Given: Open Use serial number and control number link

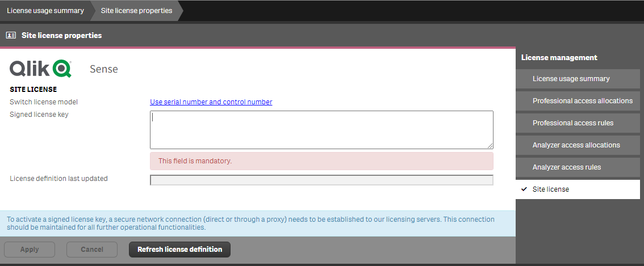Looking at the screenshot, I should [x=211, y=102].
